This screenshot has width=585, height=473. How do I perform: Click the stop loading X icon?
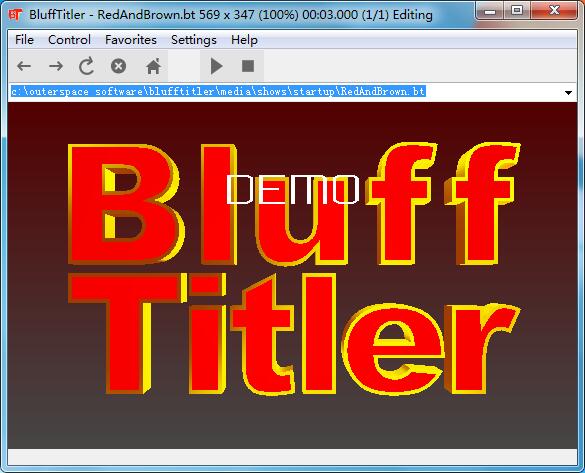click(x=118, y=66)
